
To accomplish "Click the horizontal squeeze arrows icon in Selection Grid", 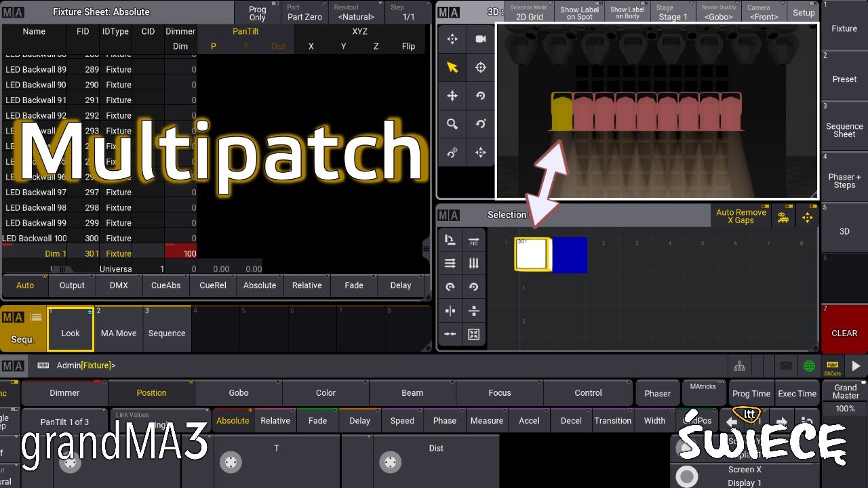I will pos(450,334).
